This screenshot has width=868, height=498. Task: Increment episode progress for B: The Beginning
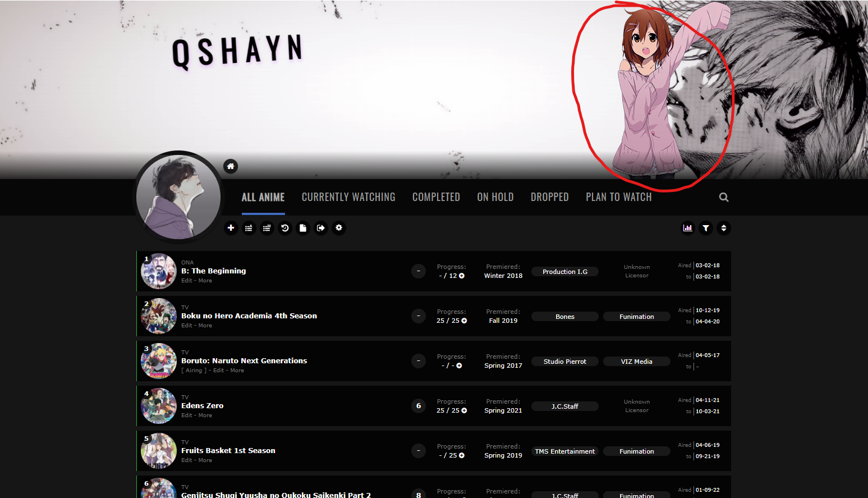point(462,276)
